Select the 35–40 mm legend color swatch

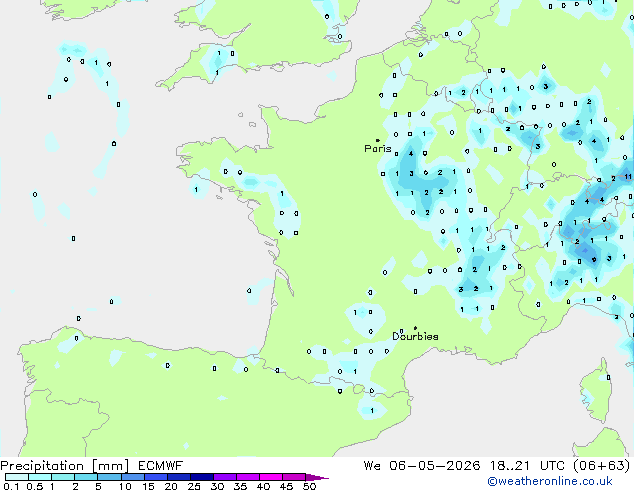click(x=247, y=477)
